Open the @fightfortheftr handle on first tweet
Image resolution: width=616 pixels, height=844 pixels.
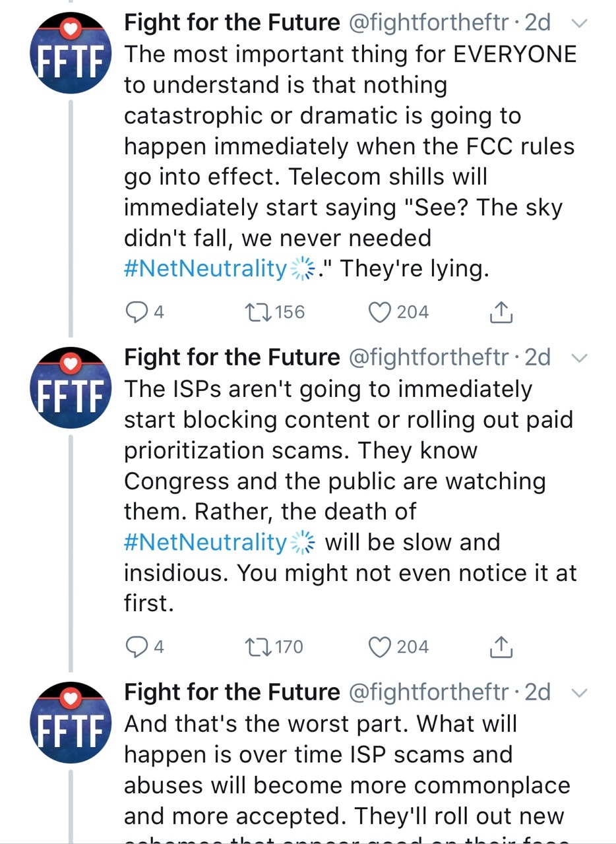(x=428, y=23)
